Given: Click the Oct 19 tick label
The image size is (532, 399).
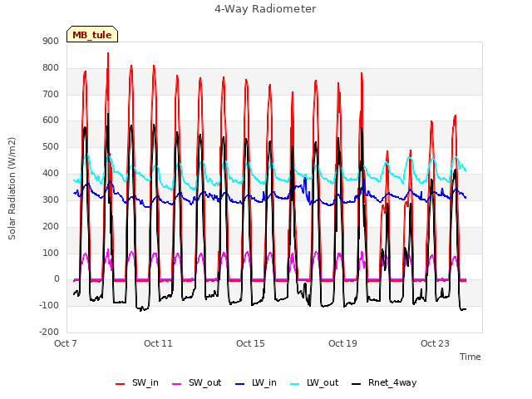Looking at the screenshot, I should point(342,343).
